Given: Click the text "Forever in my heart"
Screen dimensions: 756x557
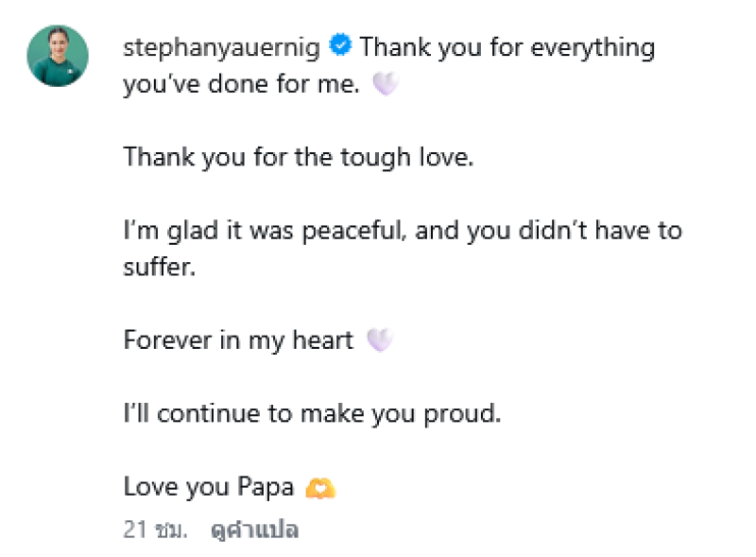Looking at the screenshot, I should [238, 340].
